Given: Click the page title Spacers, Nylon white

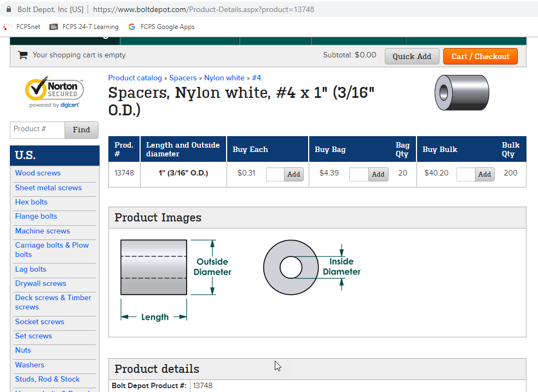Looking at the screenshot, I should (x=241, y=101).
